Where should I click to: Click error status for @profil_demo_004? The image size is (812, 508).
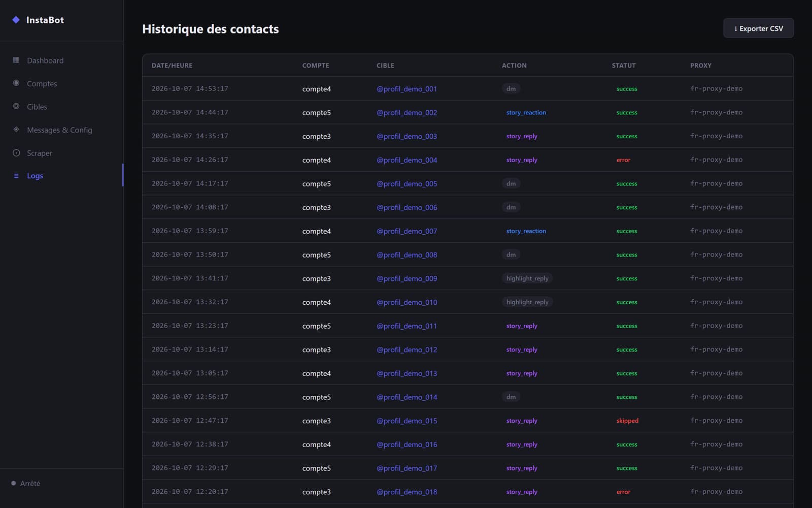623,160
